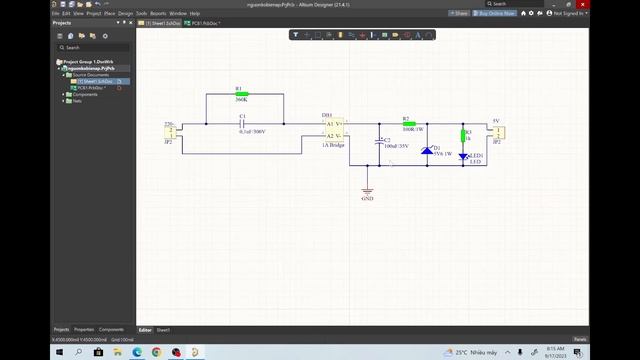
Task: Click the list view icon in Projects panel
Action: [x=60, y=36]
